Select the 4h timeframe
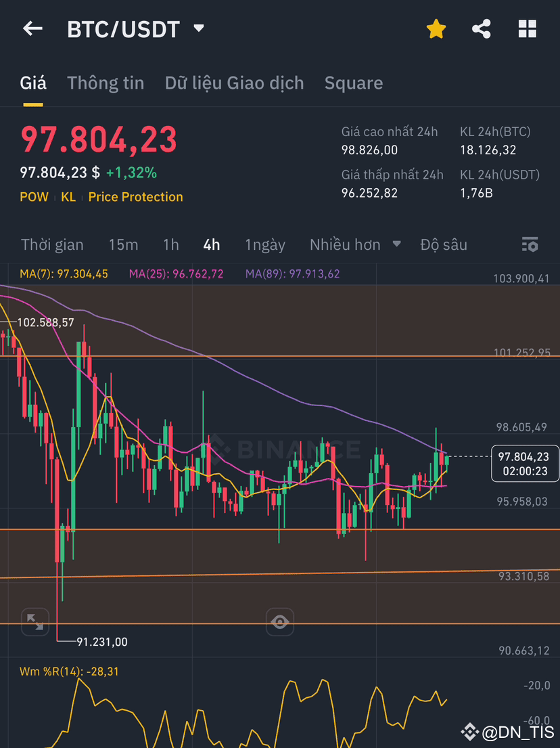 (x=212, y=245)
